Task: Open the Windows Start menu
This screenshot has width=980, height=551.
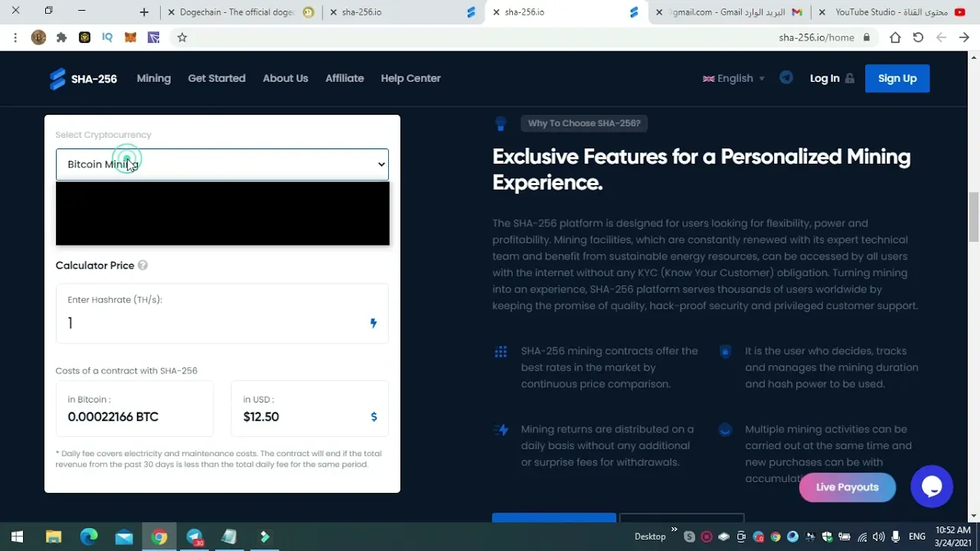Action: click(17, 536)
